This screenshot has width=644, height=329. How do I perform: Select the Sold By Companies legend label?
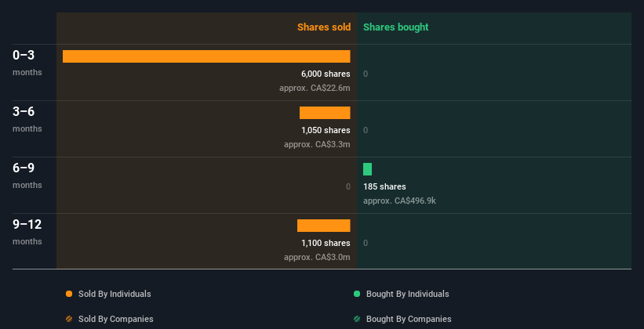[x=115, y=319]
